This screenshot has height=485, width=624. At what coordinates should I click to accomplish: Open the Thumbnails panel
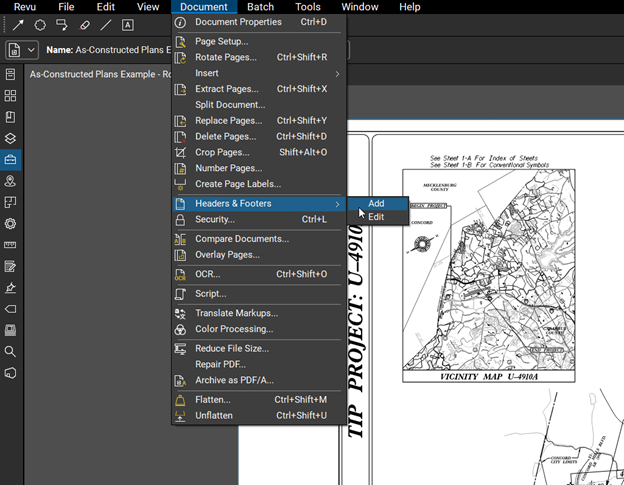click(x=10, y=95)
